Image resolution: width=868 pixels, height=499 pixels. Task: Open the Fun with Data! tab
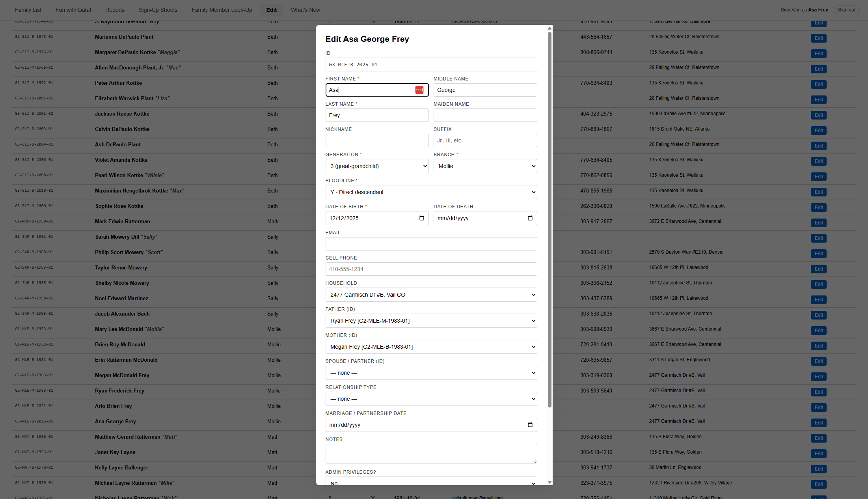(x=73, y=10)
